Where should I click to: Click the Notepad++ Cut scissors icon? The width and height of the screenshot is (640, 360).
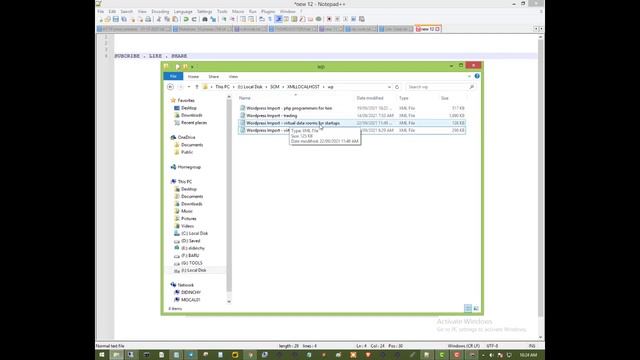pyautogui.click(x=159, y=19)
